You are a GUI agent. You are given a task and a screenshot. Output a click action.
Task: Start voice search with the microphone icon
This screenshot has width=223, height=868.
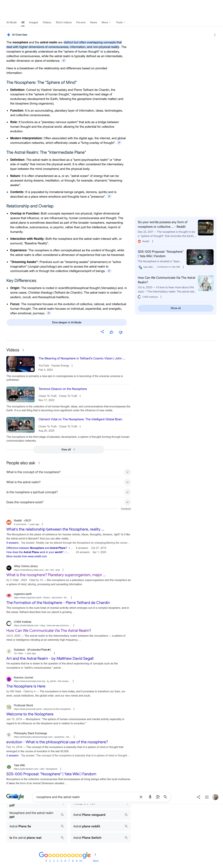click(150, 797)
